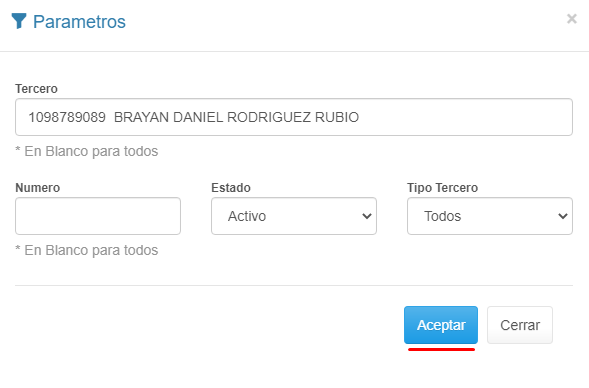Click the Numero field label
Screen dimensions: 589x388
coord(38,187)
